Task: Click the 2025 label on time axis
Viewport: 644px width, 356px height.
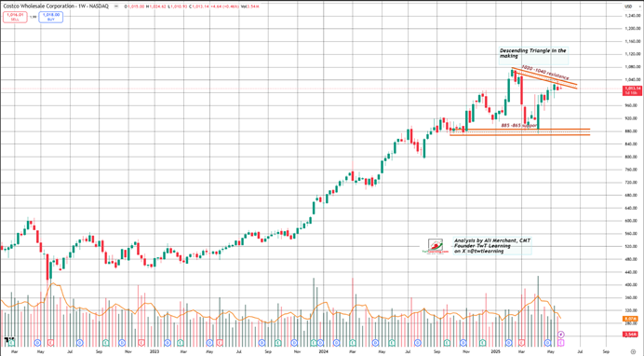Action: coord(496,352)
